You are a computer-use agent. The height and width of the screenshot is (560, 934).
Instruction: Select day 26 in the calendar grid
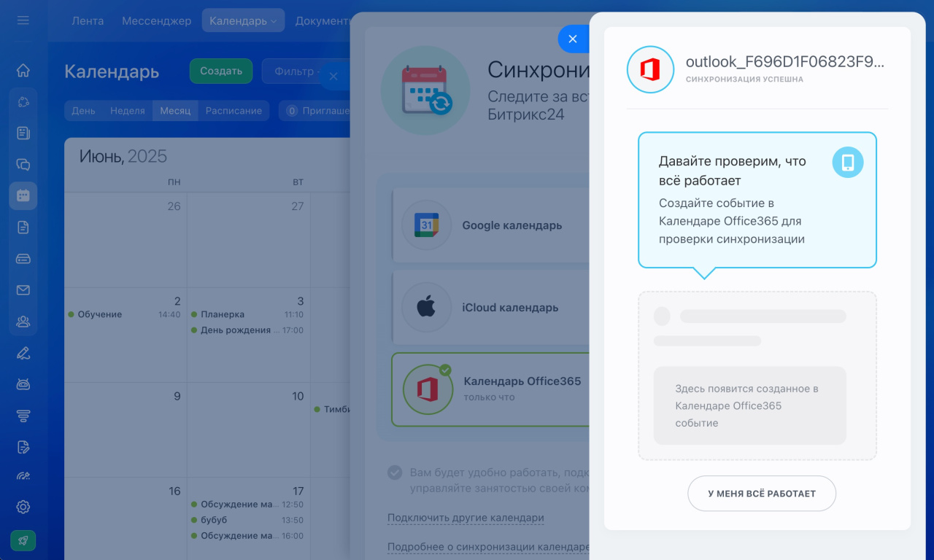coord(174,206)
